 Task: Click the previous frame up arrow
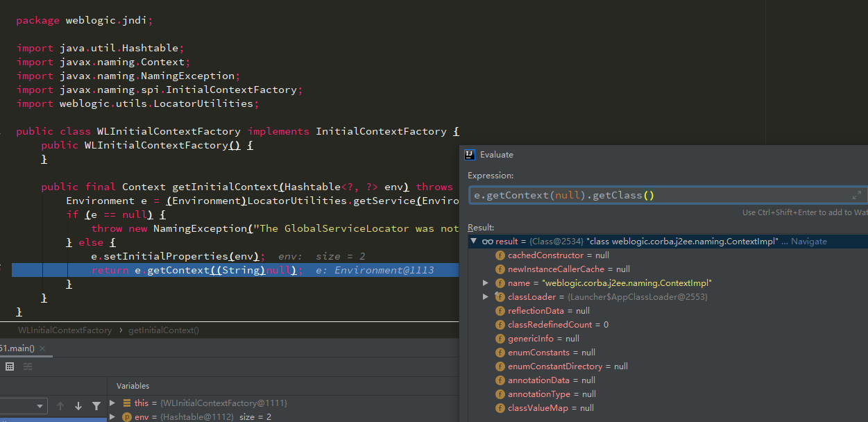tap(60, 406)
